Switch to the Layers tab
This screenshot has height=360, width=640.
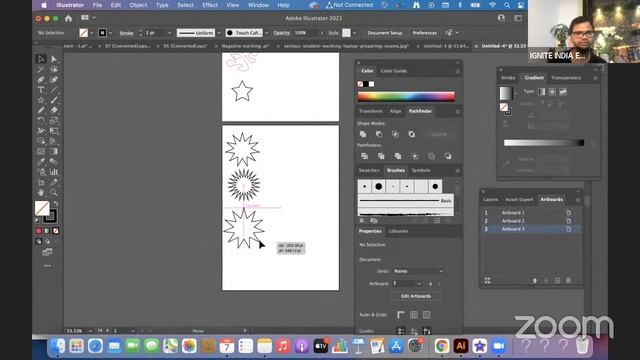(491, 200)
